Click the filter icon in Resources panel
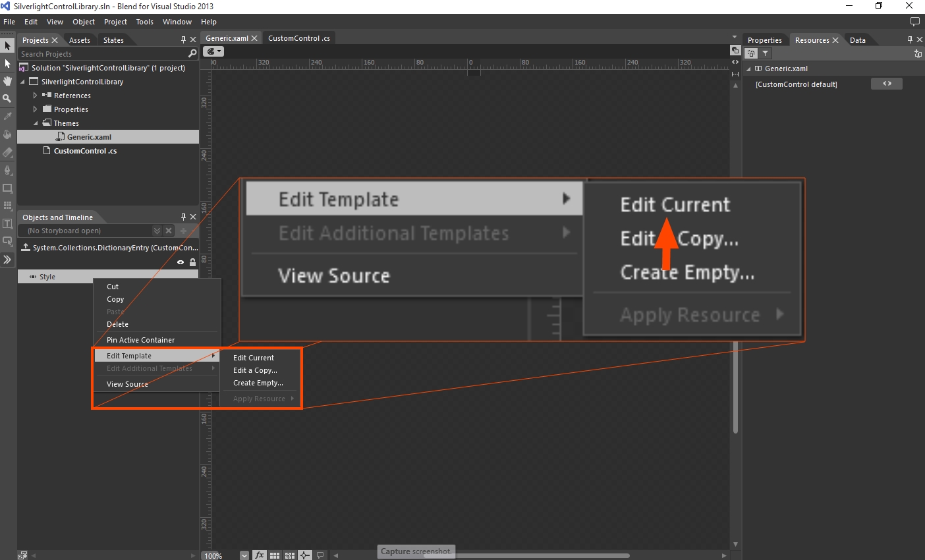The width and height of the screenshot is (925, 560). (x=765, y=53)
